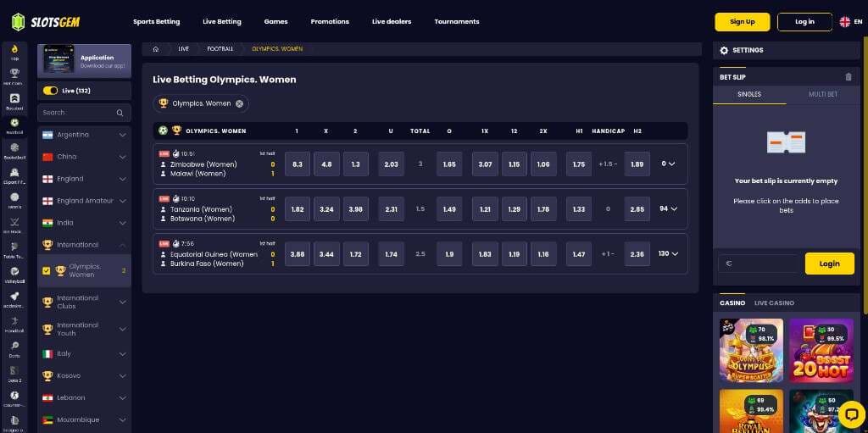Go to home via breadcrumb house icon
868x433 pixels.
click(x=156, y=49)
